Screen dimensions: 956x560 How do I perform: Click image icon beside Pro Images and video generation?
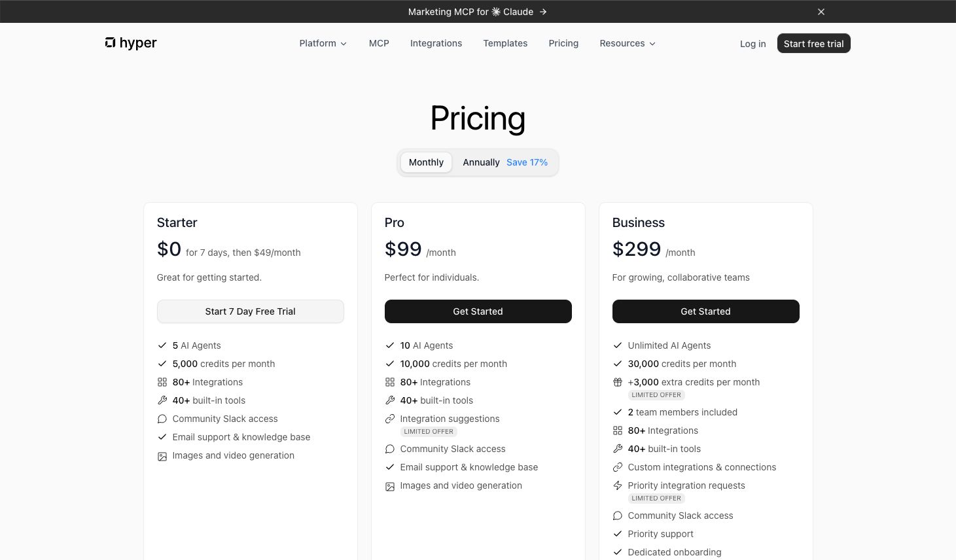pos(390,487)
